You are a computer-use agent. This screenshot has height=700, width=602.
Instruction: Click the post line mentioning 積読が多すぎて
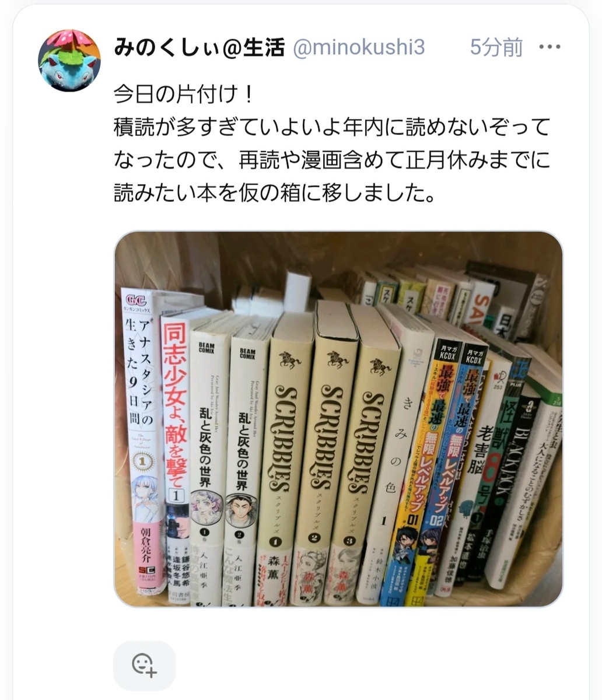pyautogui.click(x=331, y=127)
